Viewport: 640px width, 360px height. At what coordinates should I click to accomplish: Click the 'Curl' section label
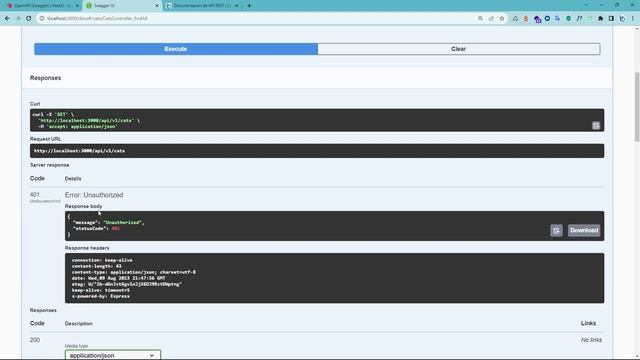tap(35, 104)
